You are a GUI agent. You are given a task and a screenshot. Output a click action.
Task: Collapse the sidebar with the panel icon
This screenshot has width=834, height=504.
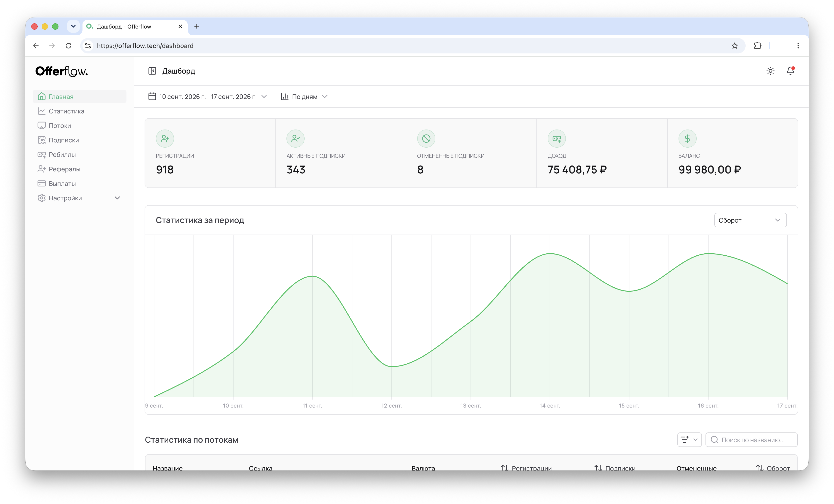(152, 71)
